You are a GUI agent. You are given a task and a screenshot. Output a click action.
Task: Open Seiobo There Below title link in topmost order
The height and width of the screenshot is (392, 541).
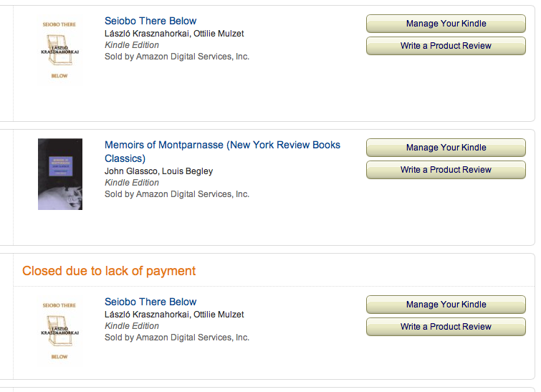pos(150,21)
